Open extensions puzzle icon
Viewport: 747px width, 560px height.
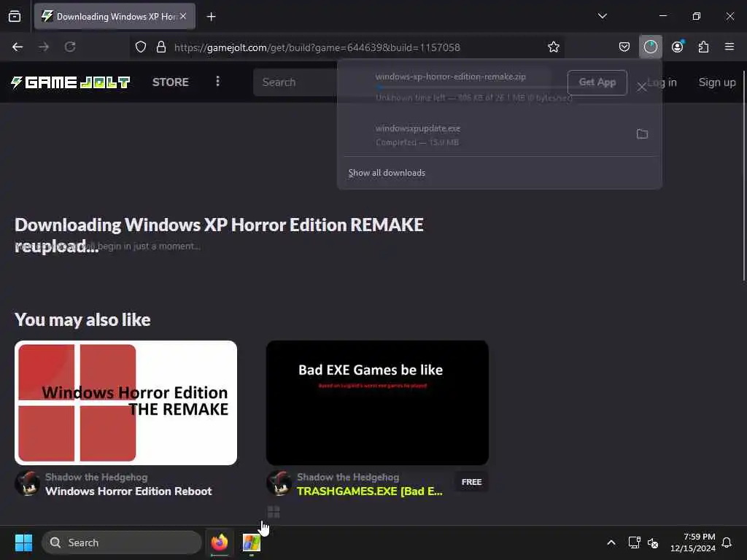703,47
